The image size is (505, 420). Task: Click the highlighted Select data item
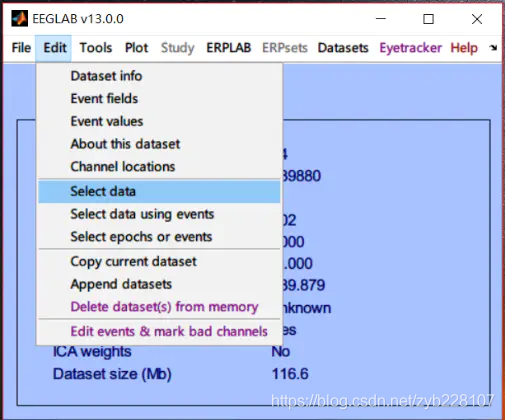pyautogui.click(x=159, y=192)
